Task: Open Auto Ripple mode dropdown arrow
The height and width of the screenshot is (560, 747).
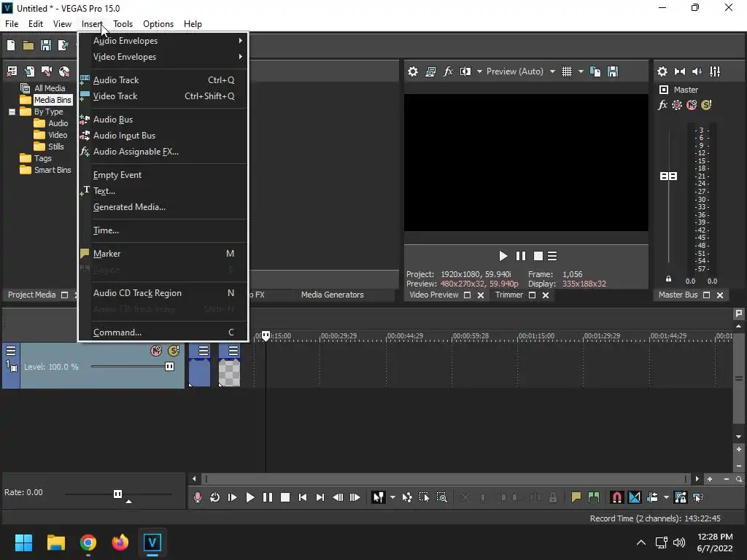Action: [x=666, y=497]
